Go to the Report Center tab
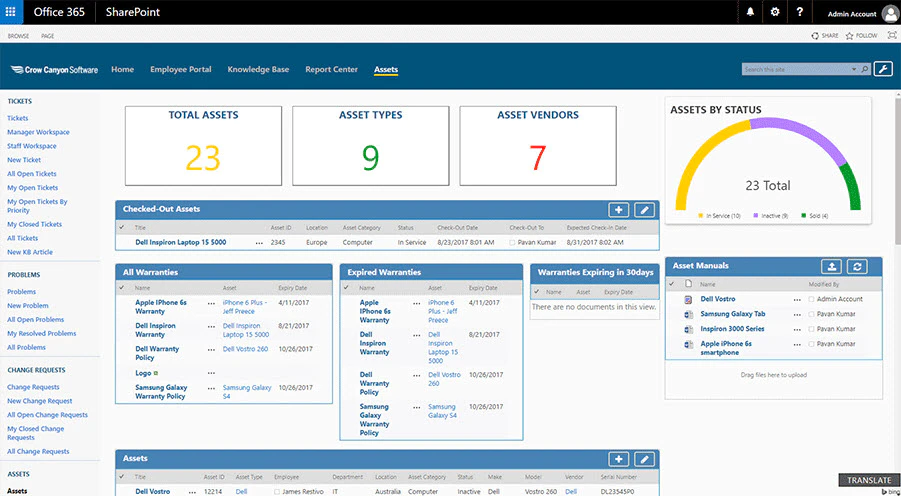This screenshot has width=901, height=496. [332, 70]
